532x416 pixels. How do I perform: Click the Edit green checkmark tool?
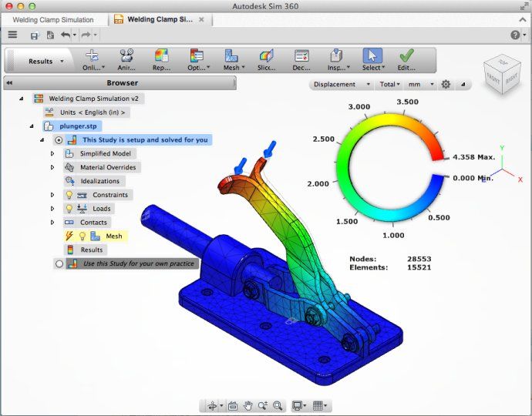click(406, 60)
